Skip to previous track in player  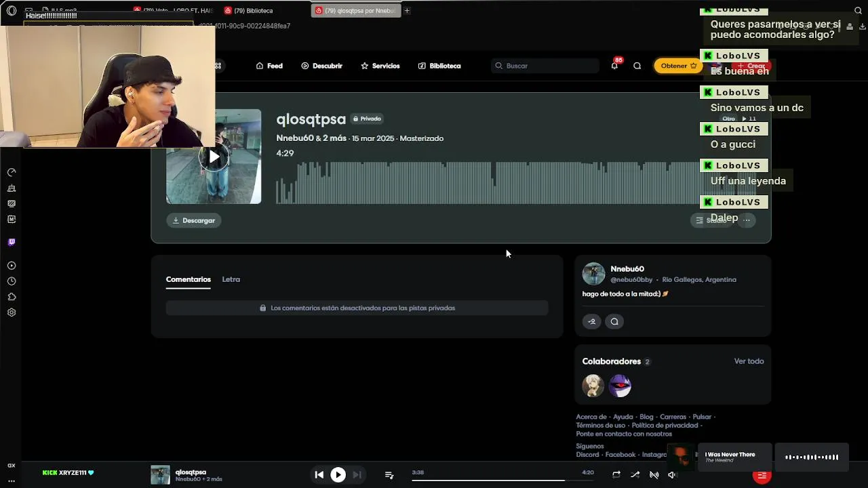point(319,475)
